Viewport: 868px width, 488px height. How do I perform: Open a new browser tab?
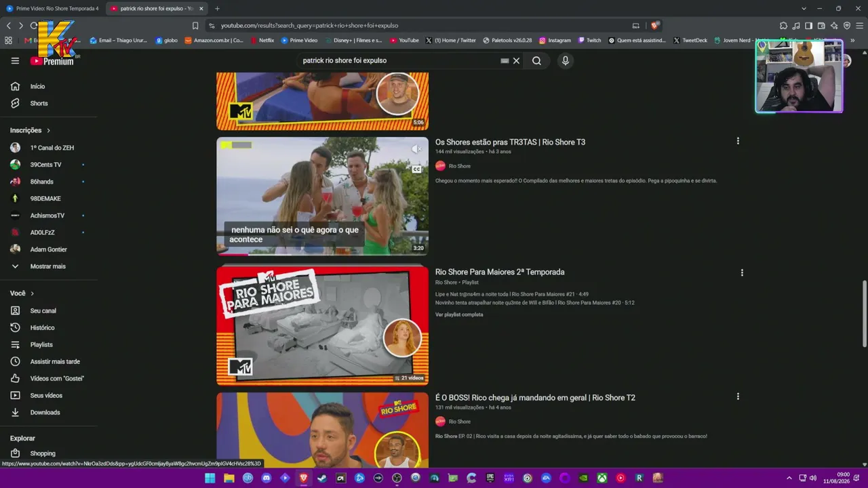(x=217, y=8)
